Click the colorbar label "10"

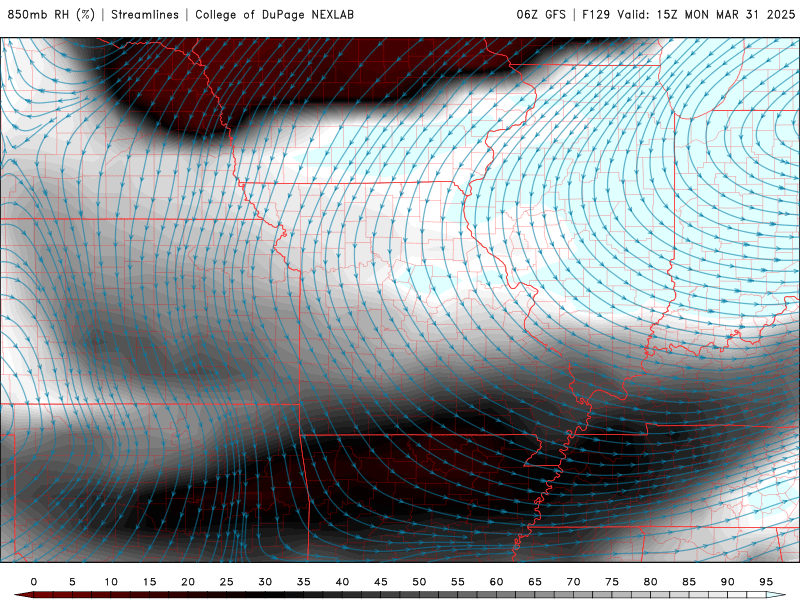click(111, 582)
